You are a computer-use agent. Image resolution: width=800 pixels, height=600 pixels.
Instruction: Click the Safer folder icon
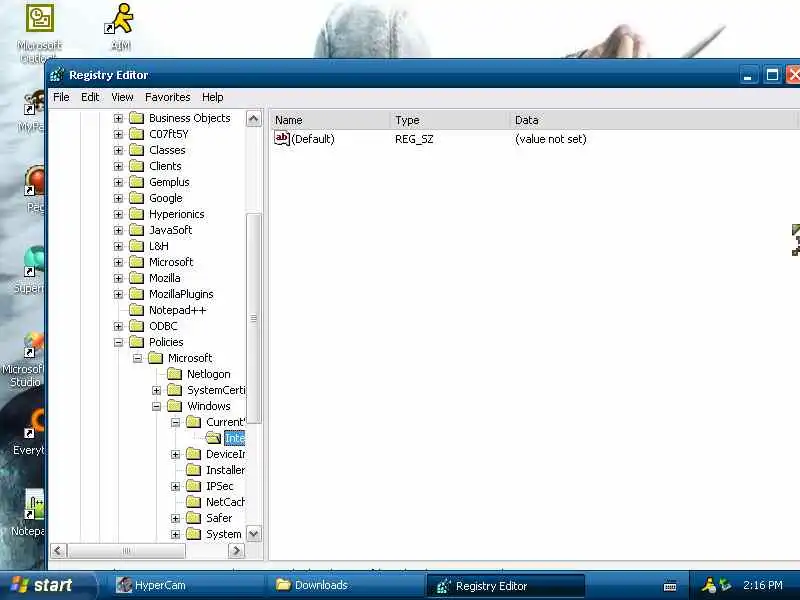coord(193,518)
